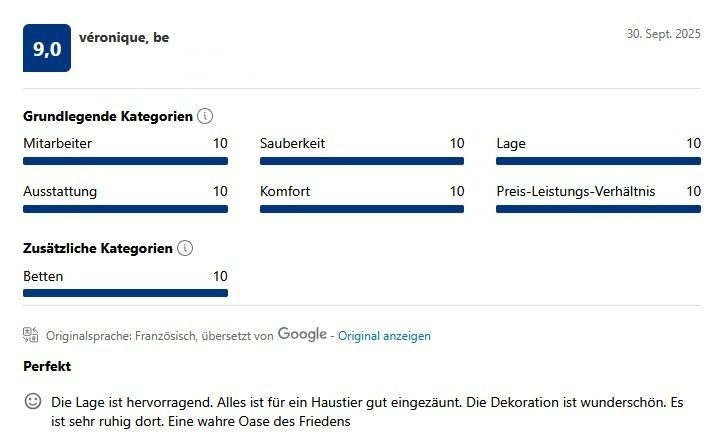
Task: Click the Komfort rating bar
Action: click(362, 209)
